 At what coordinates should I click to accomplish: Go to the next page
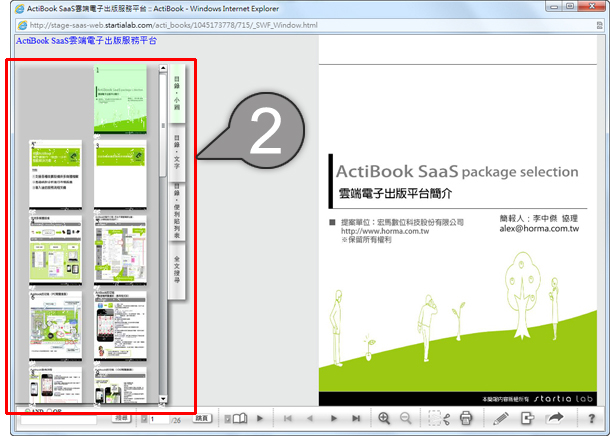tap(334, 418)
